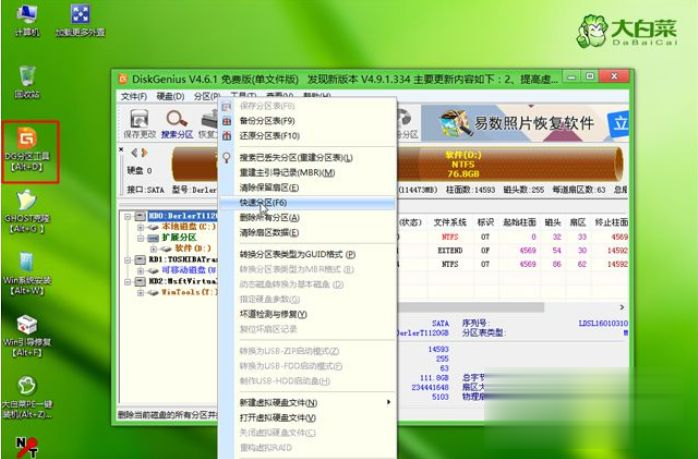Choose 还原分区表(F10) menu entry
698x459 pixels.
307,136
